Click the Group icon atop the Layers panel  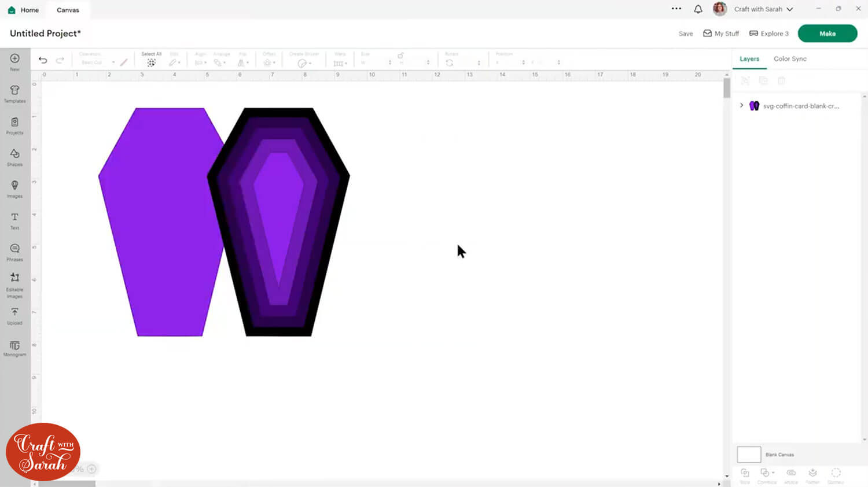tap(745, 81)
